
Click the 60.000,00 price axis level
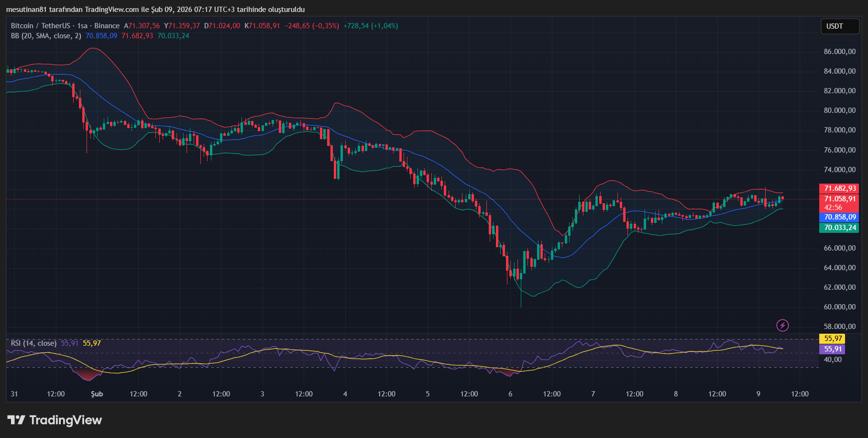click(x=839, y=307)
